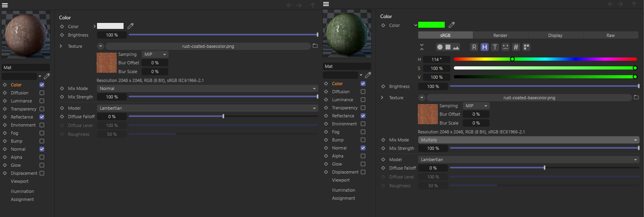Switch to the color wheel picker mode
644x217 pixels.
tap(440, 47)
